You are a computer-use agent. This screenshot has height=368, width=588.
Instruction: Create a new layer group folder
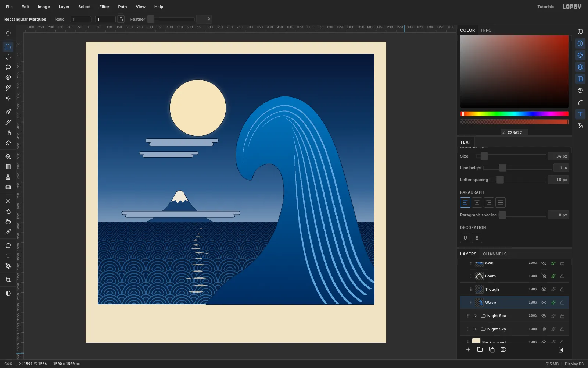coord(480,350)
